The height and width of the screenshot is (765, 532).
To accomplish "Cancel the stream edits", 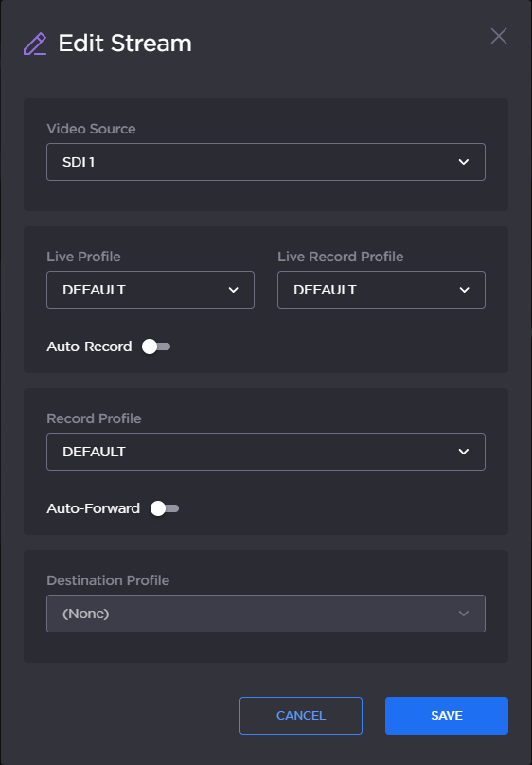I will 301,716.
